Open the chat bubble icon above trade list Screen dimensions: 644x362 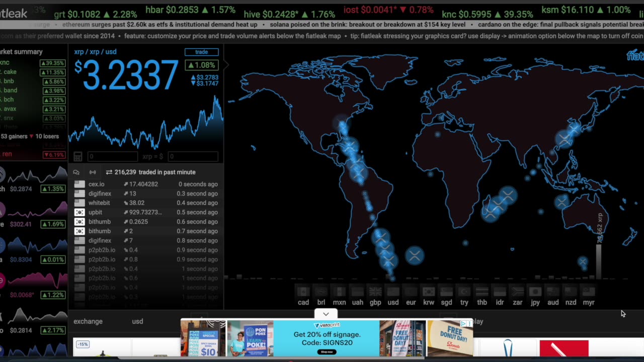click(76, 172)
